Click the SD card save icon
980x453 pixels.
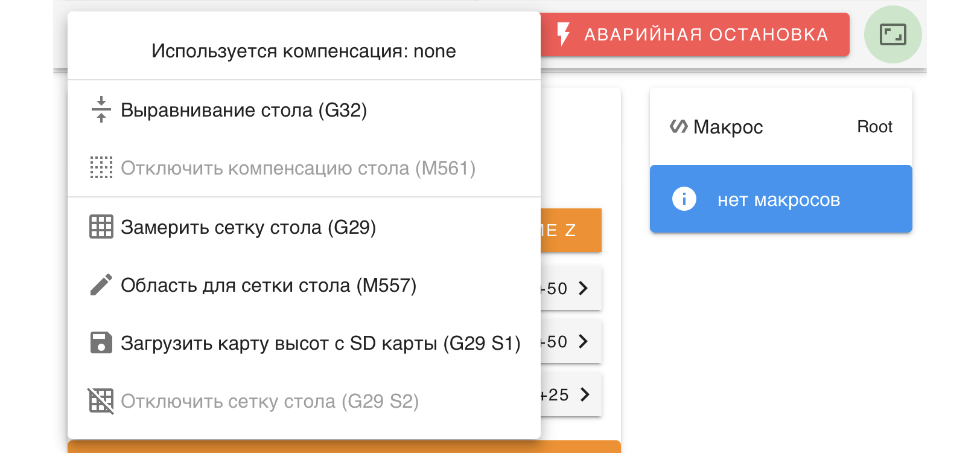(101, 342)
